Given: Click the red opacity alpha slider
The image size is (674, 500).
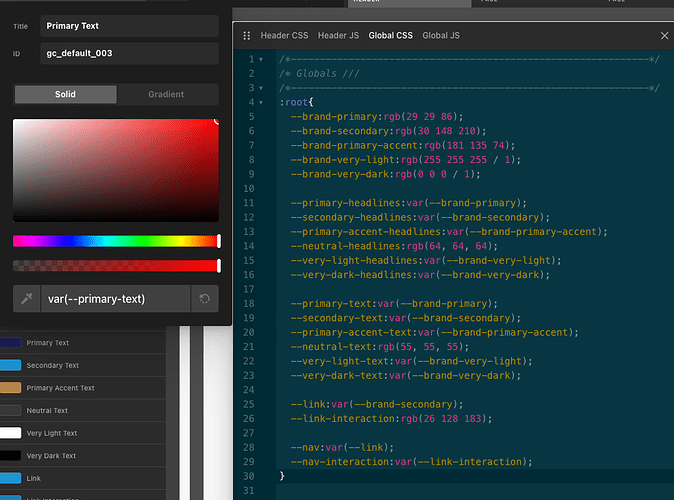Looking at the screenshot, I should (116, 266).
